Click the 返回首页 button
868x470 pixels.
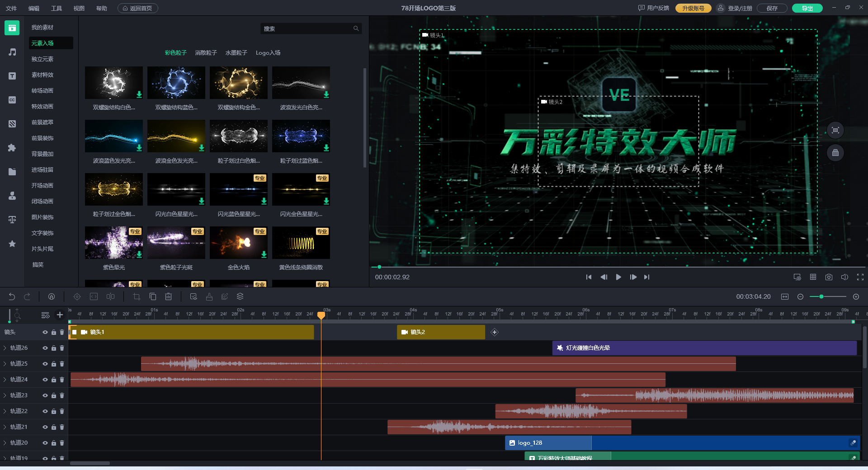tap(138, 8)
